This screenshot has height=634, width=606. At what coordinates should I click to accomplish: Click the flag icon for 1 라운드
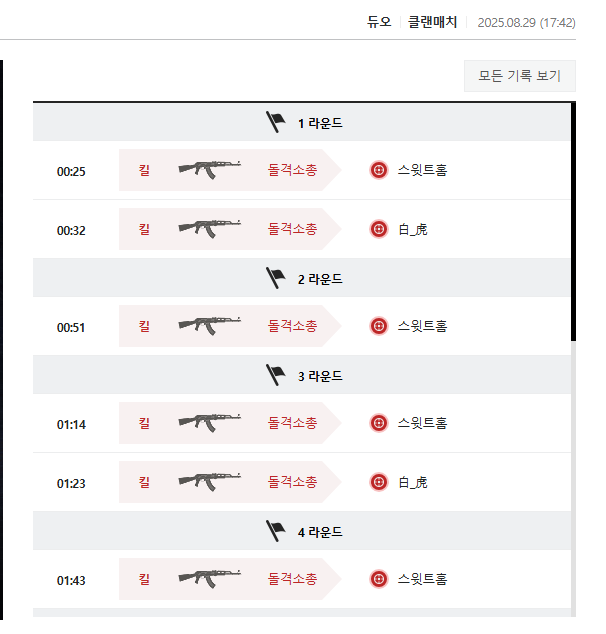tap(275, 122)
